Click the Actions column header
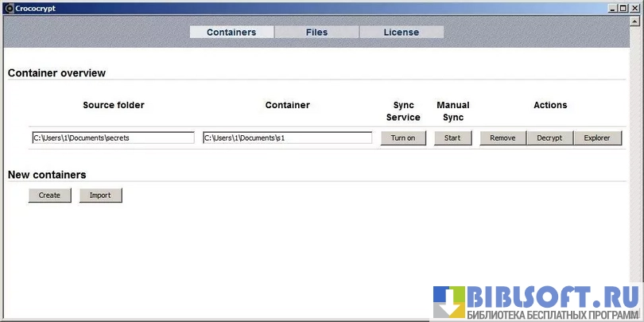The image size is (644, 322). point(550,105)
